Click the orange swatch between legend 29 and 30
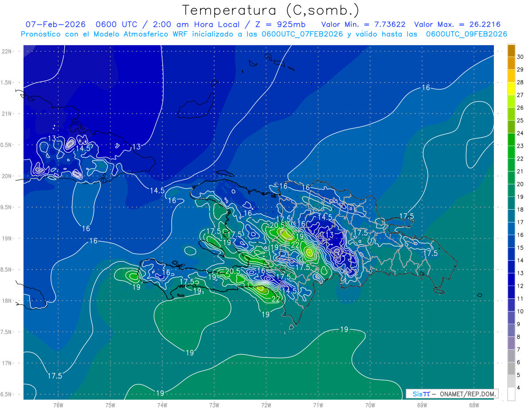Screen dimensions: 532x411 [x=511, y=63]
